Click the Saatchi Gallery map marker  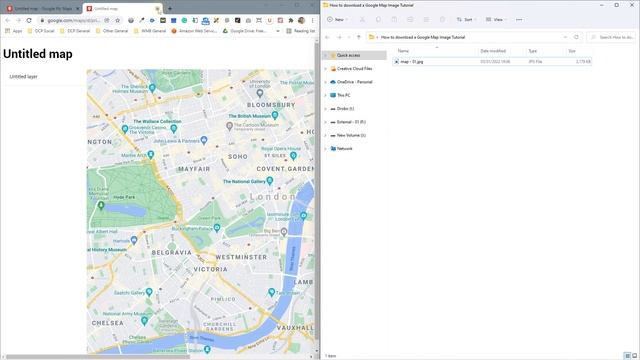tap(149, 292)
